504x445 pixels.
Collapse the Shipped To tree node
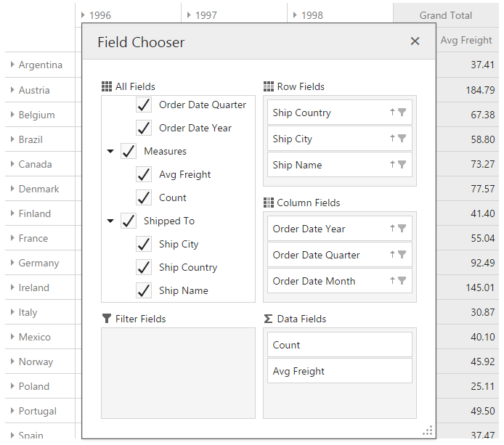click(110, 221)
